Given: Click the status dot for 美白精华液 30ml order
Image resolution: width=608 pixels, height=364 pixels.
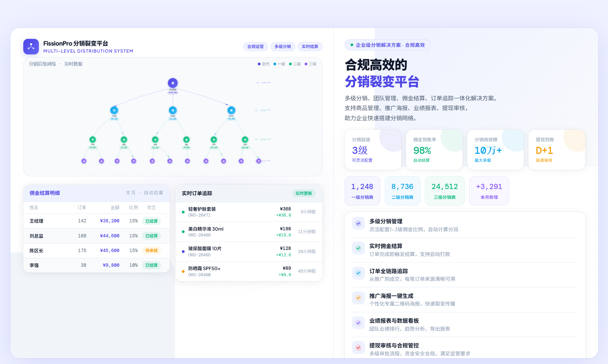Looking at the screenshot, I should 183,232.
